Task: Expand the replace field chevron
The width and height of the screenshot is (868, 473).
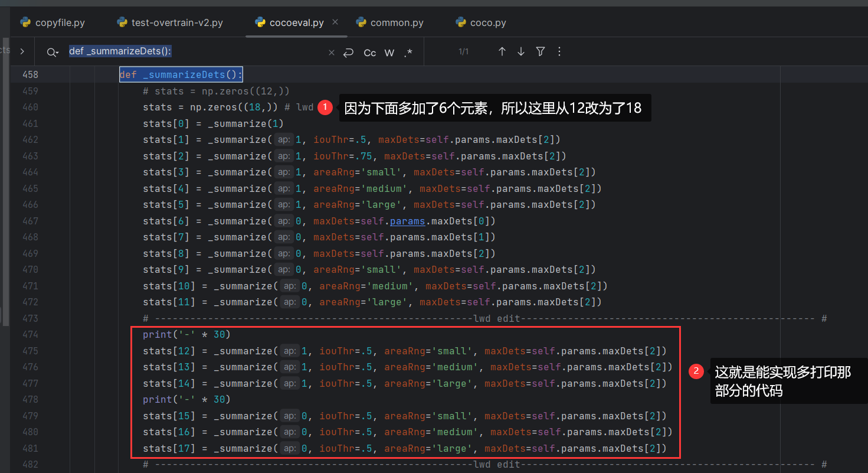Action: (22, 51)
